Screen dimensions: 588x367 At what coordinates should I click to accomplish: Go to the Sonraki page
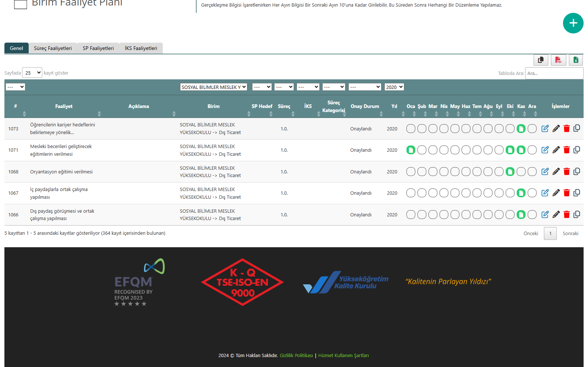tap(570, 234)
